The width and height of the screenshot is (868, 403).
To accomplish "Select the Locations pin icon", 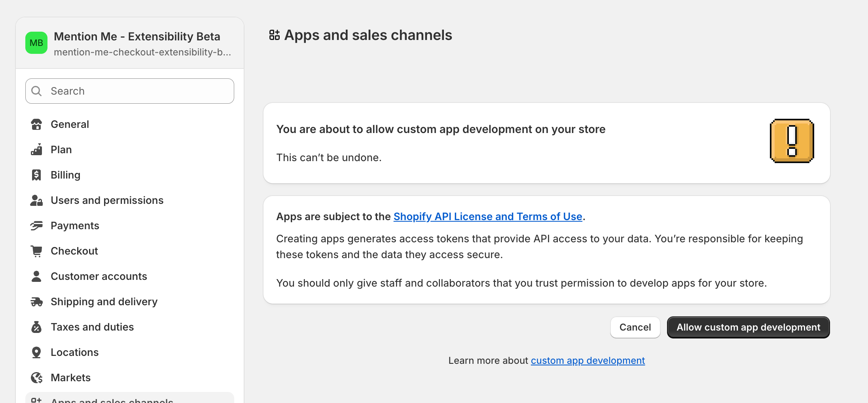I will pyautogui.click(x=36, y=352).
